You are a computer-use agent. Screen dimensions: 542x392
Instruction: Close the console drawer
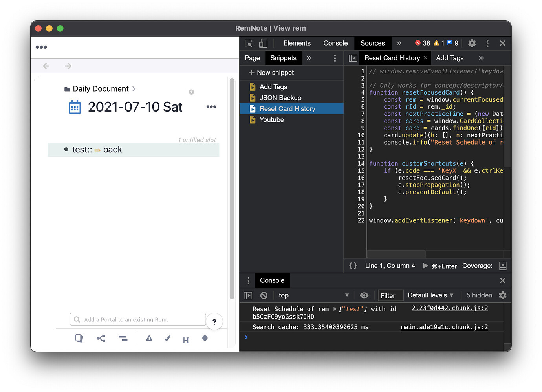[x=503, y=280]
